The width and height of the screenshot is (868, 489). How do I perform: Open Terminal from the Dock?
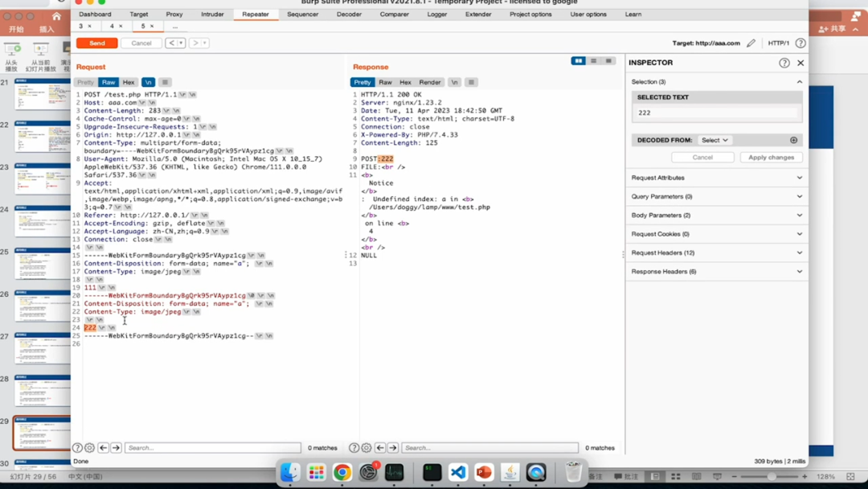(x=432, y=472)
